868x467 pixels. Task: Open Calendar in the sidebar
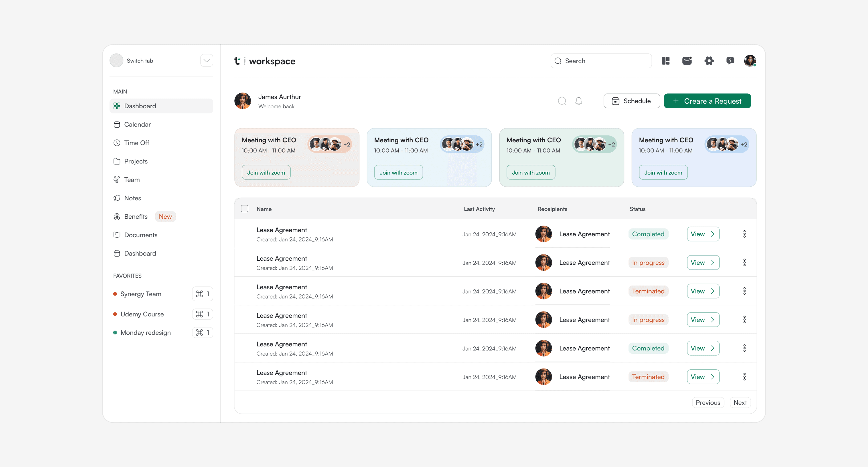tap(137, 125)
